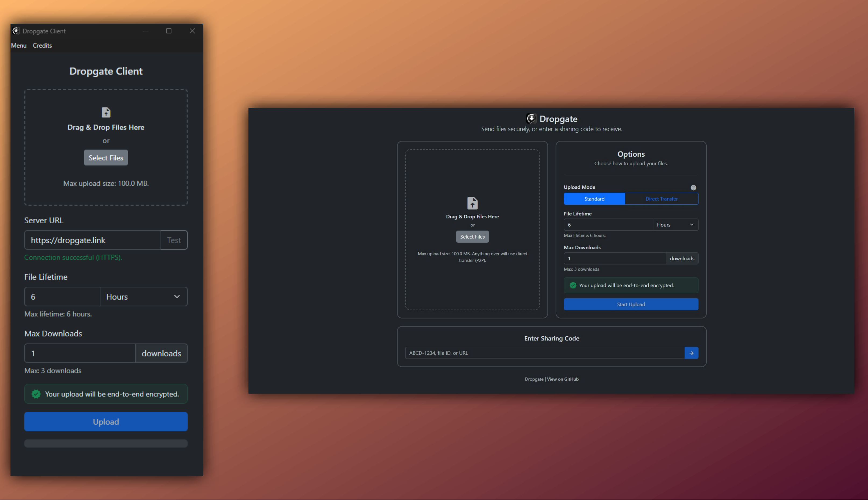Click the Start Upload button

coord(631,304)
